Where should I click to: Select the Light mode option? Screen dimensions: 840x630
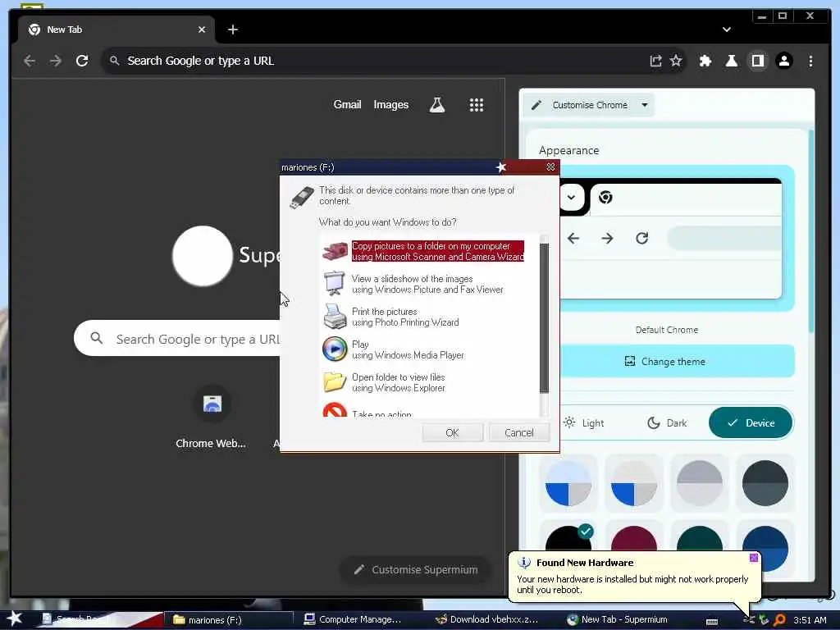click(x=584, y=423)
